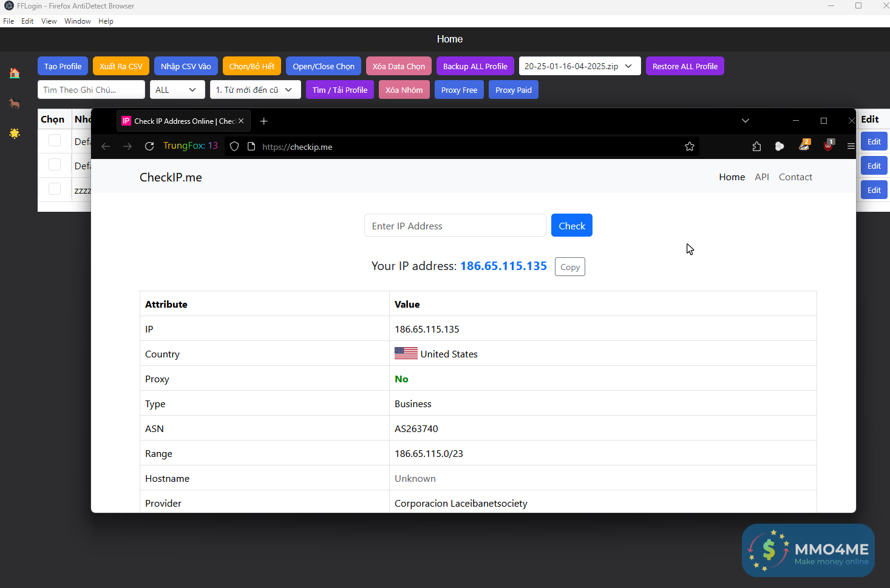Screen dimensions: 890x588
Task: Click the Chọn/Bỏ Hết button
Action: click(x=252, y=66)
